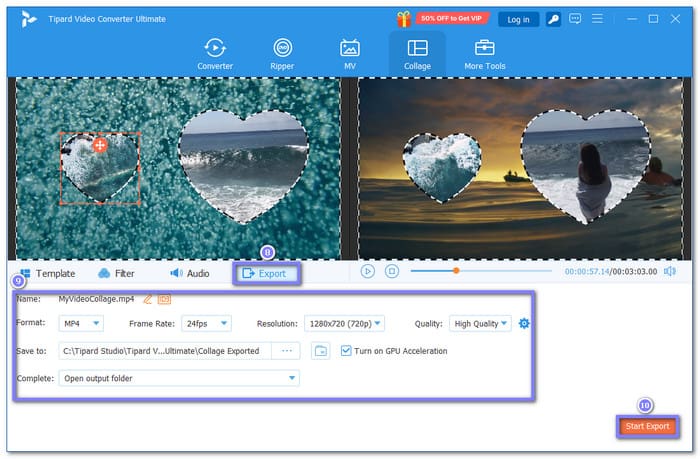This screenshot has width=700, height=459.
Task: Click the Start Export button
Action: (644, 426)
